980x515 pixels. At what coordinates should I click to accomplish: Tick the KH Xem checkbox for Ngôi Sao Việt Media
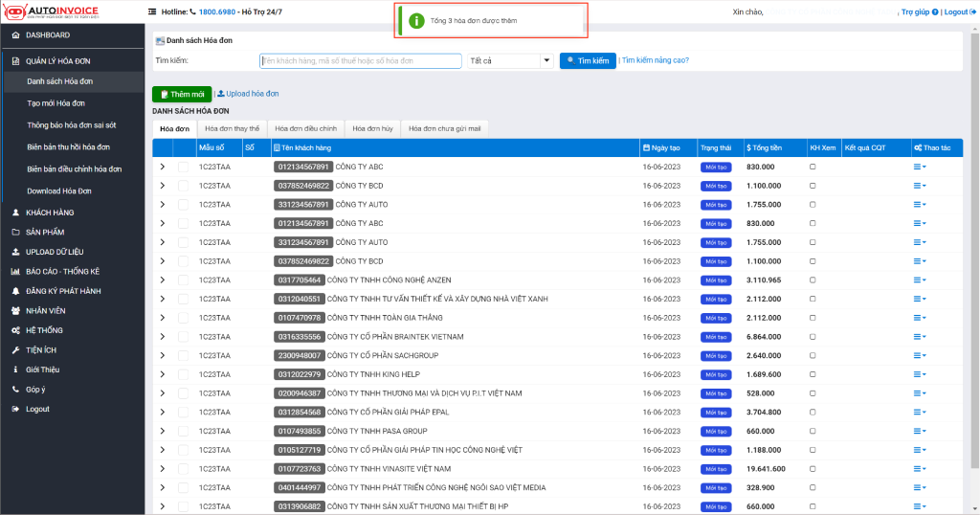tap(813, 487)
